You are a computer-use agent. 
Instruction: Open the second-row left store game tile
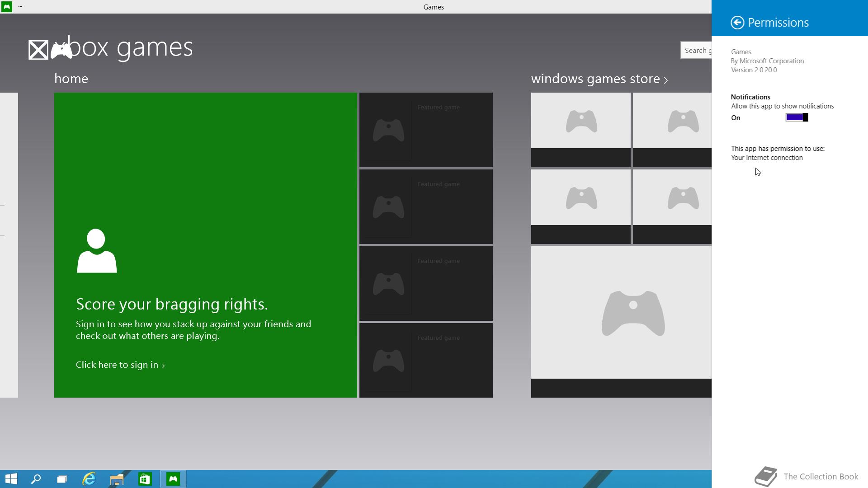[x=581, y=206]
